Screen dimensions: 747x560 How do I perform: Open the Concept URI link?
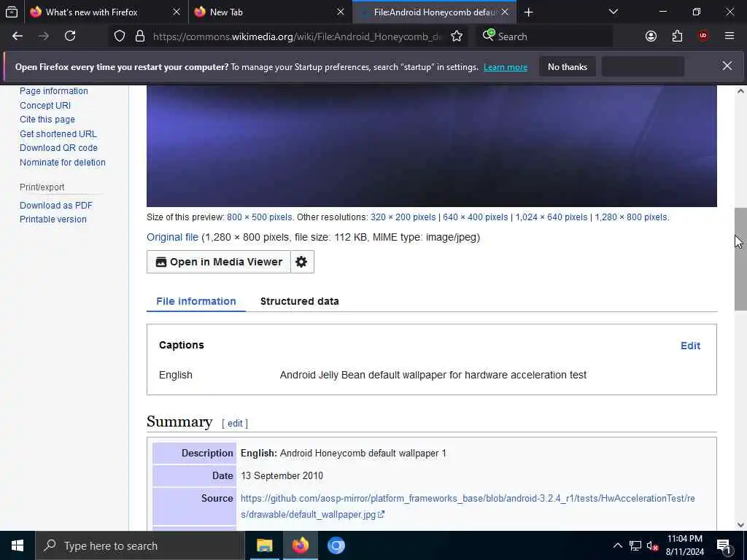click(x=45, y=106)
